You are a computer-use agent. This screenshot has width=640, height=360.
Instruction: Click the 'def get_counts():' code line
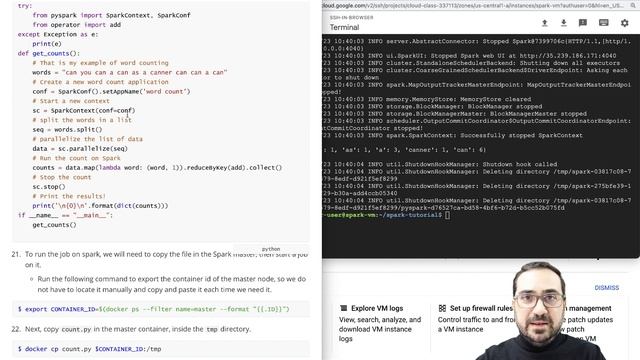pyautogui.click(x=49, y=53)
